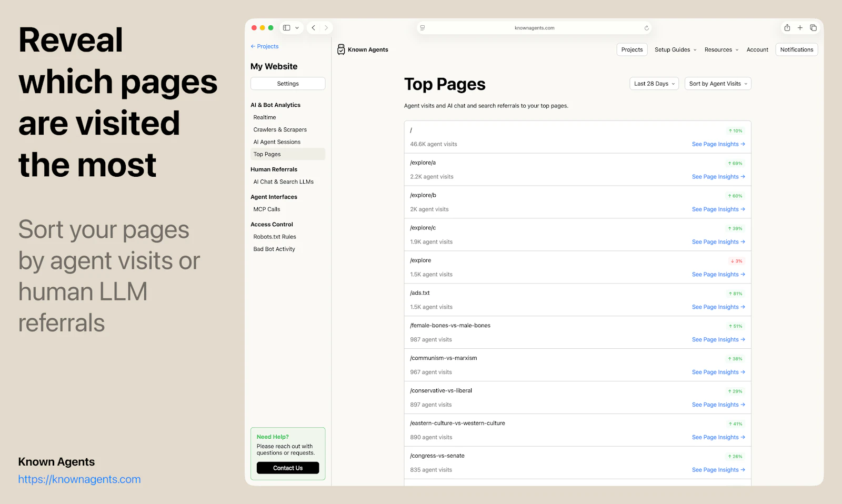Open the Notifications button
The image size is (842, 504).
pos(797,50)
